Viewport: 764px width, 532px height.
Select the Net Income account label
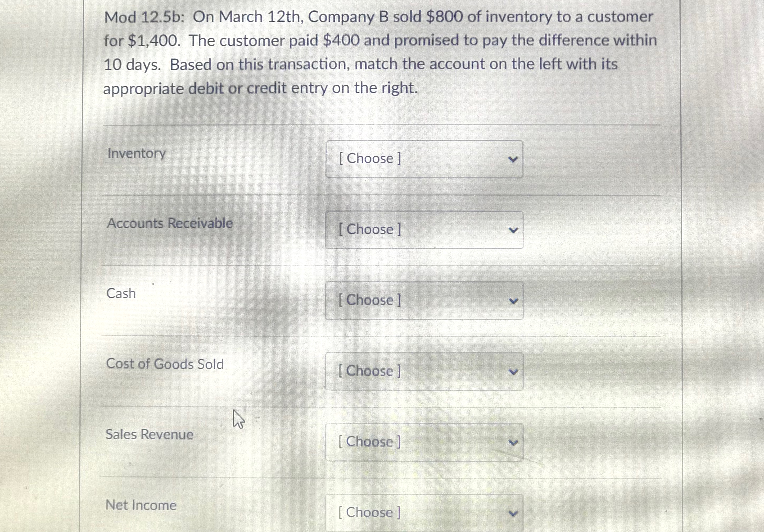tap(141, 505)
